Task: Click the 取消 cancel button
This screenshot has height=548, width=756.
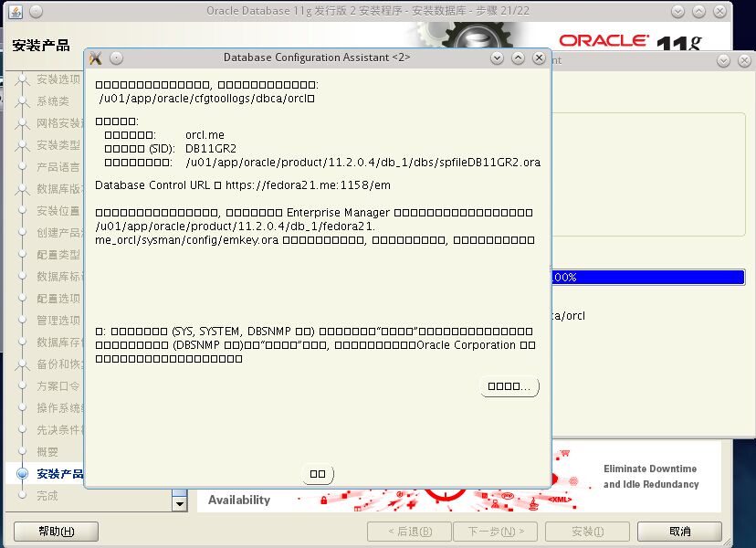Action: tap(680, 532)
